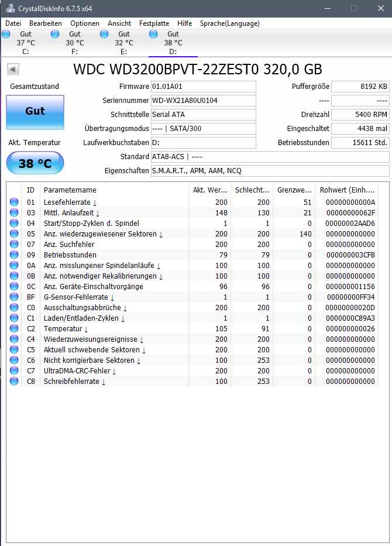Click the drive title WDC WD3200BPVT-22ZEST0
The height and width of the screenshot is (546, 392).
[197, 69]
